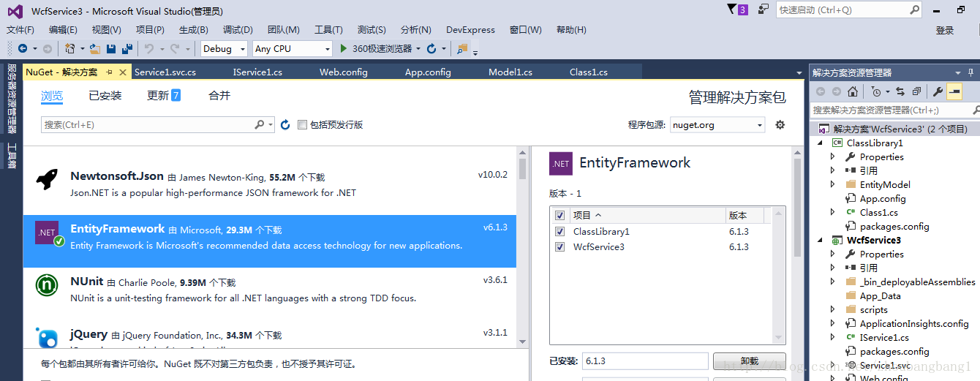The image size is (980, 381).
Task: Click the 卸载 uninstall button
Action: pos(750,361)
